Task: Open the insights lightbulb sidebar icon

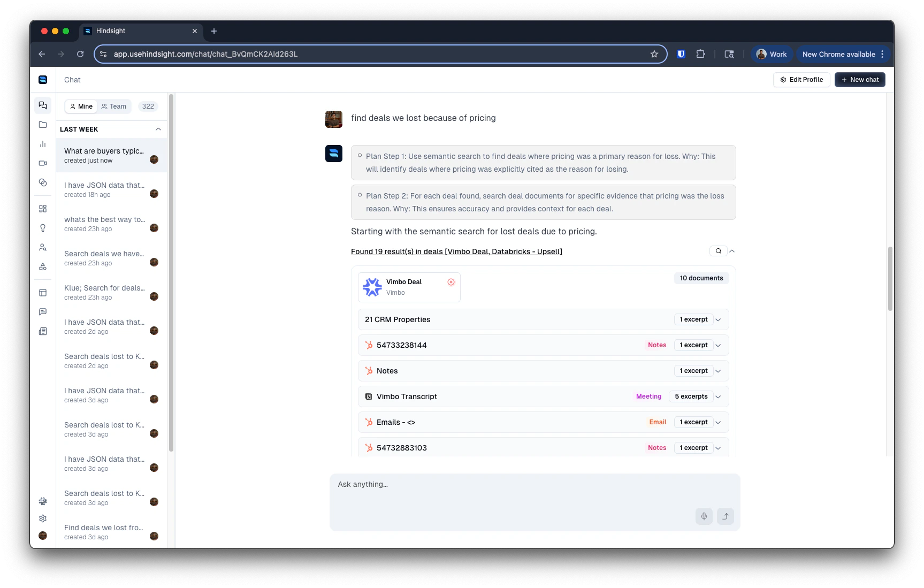Action: click(x=43, y=228)
